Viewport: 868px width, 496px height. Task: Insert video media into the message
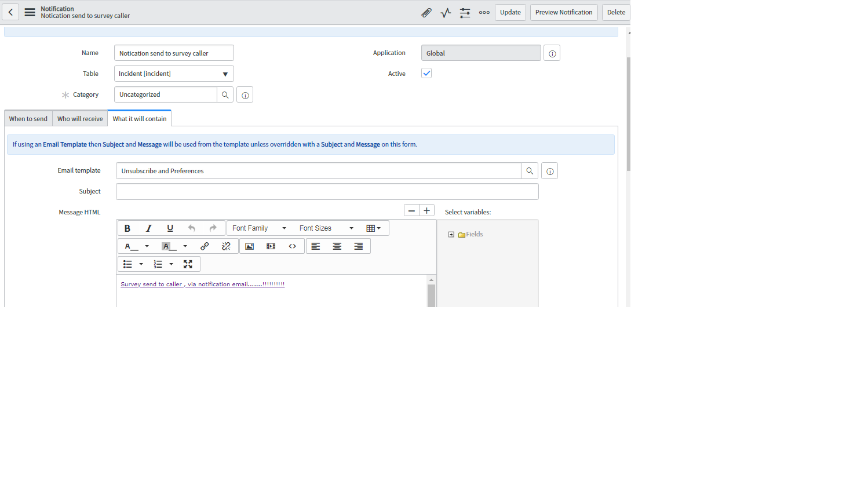pyautogui.click(x=271, y=246)
